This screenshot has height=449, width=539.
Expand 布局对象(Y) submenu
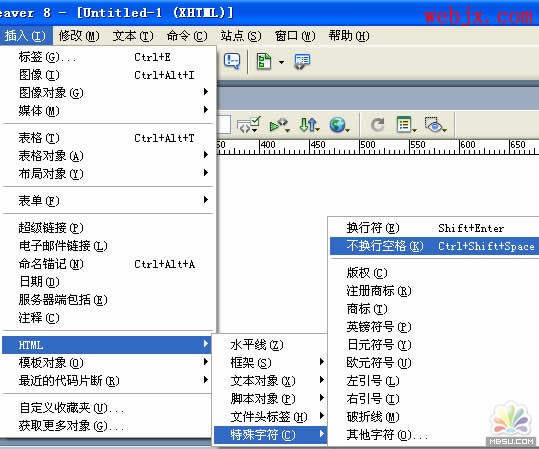108,174
